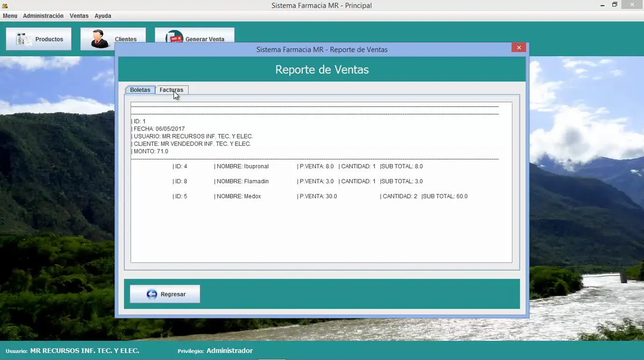
Task: Open the Ventas menu
Action: click(79, 15)
